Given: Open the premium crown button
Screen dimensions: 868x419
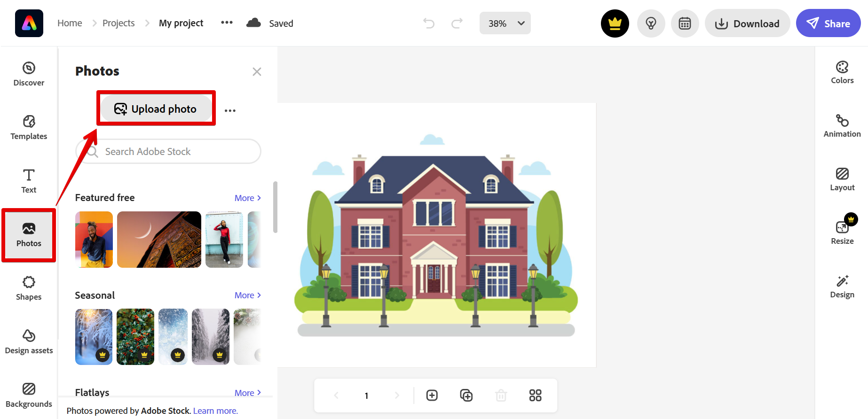Looking at the screenshot, I should point(615,23).
